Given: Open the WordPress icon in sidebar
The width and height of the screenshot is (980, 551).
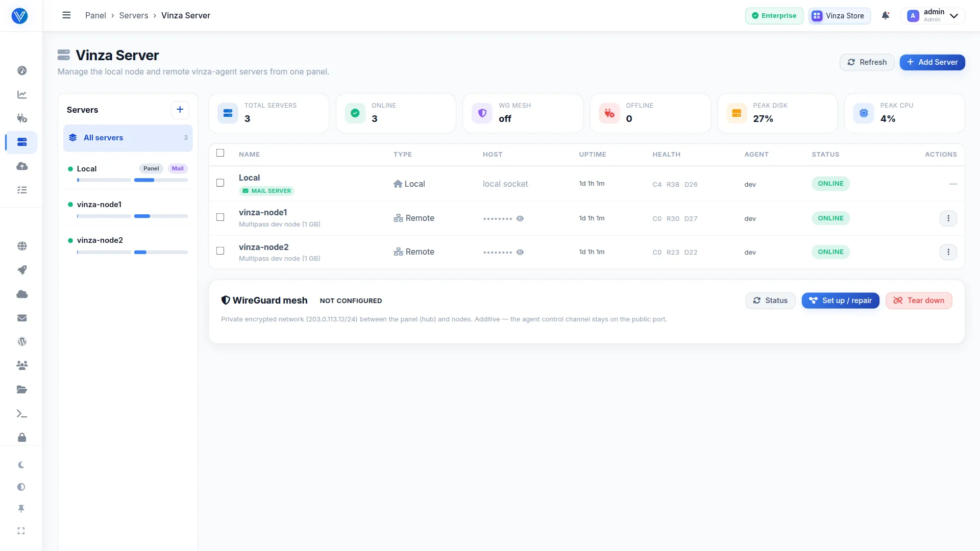Looking at the screenshot, I should click(x=22, y=342).
